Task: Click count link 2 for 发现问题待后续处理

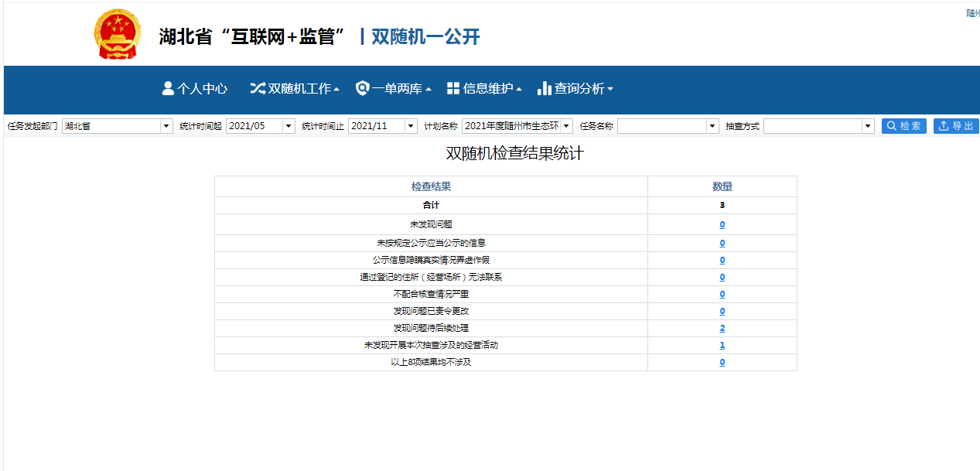Action: click(722, 329)
